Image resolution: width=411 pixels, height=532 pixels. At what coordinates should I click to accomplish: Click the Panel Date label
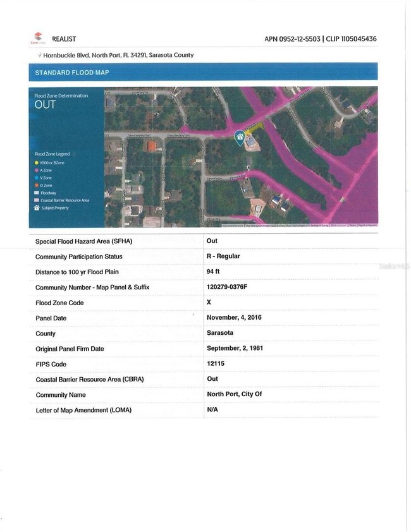tap(51, 318)
